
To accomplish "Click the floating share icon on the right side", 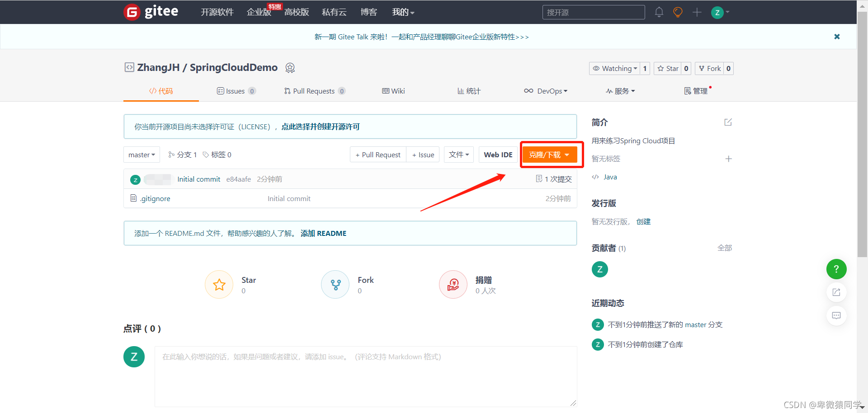I will (836, 292).
